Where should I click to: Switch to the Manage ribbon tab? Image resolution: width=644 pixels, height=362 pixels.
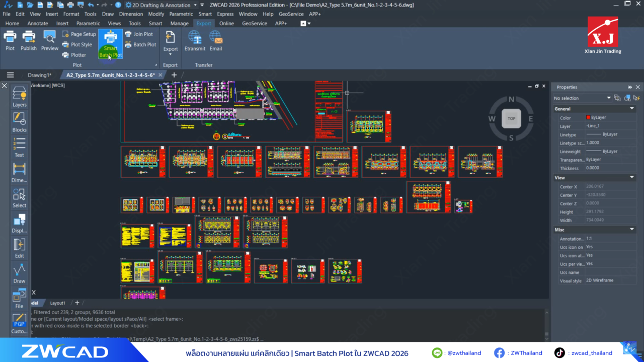[179, 23]
